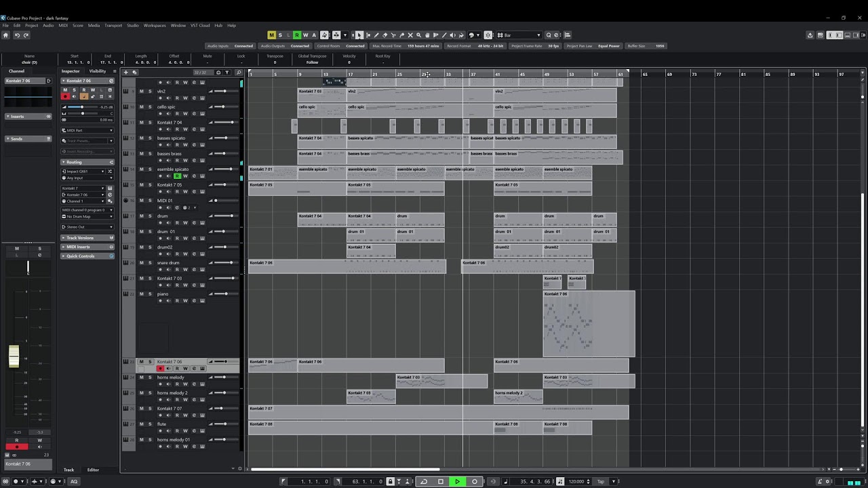Click the Record button in transport
This screenshot has height=488, width=868.
tap(475, 481)
